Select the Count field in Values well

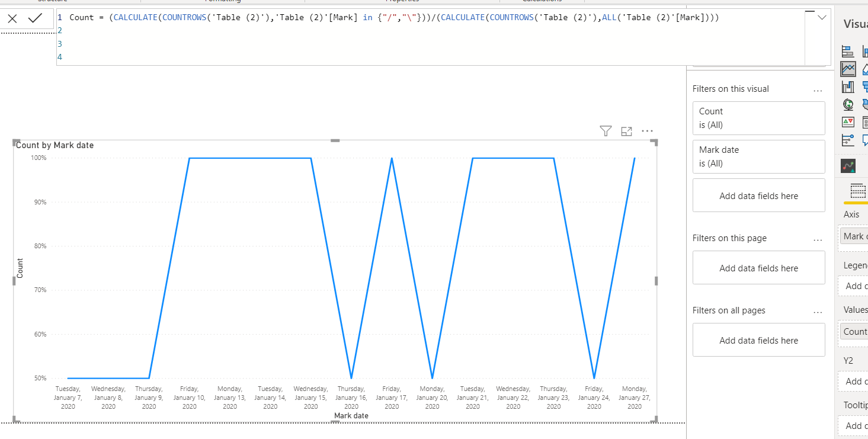pos(854,332)
